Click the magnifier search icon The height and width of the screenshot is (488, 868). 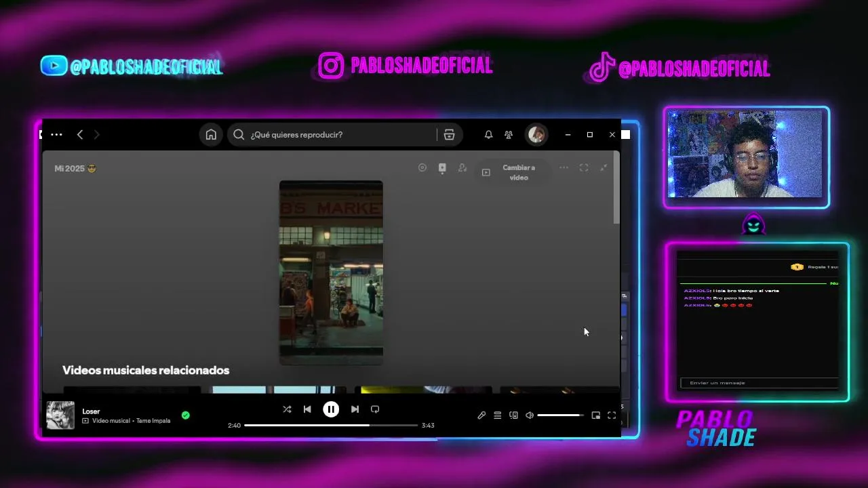(239, 135)
